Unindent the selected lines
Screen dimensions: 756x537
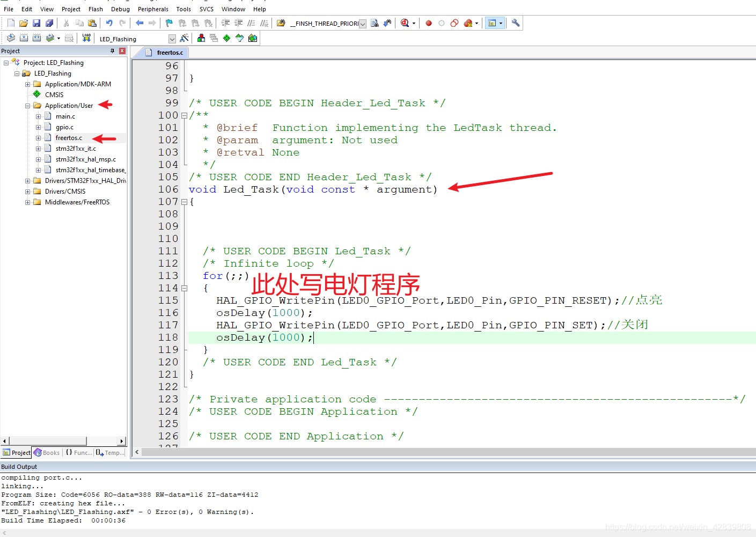pyautogui.click(x=238, y=23)
